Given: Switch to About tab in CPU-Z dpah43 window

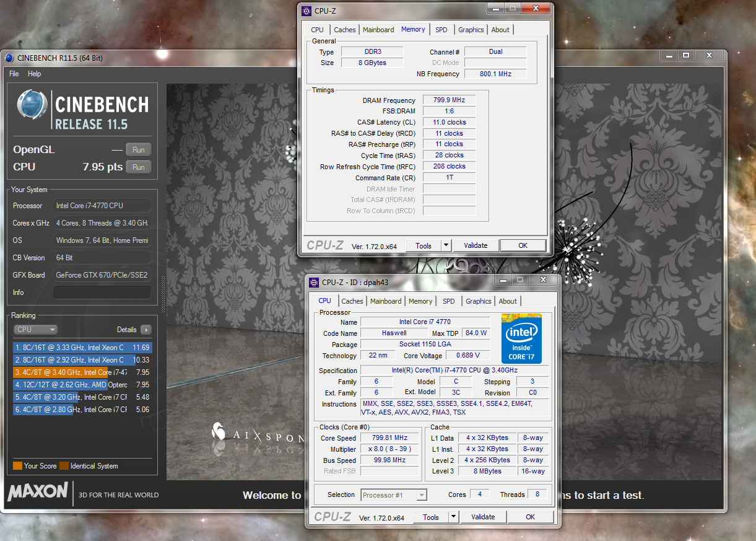Looking at the screenshot, I should (x=508, y=301).
